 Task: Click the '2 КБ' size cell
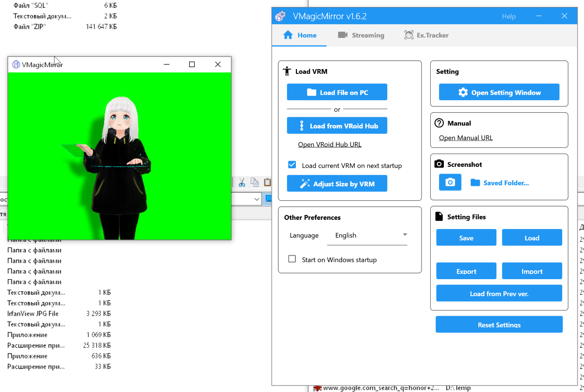pyautogui.click(x=110, y=16)
